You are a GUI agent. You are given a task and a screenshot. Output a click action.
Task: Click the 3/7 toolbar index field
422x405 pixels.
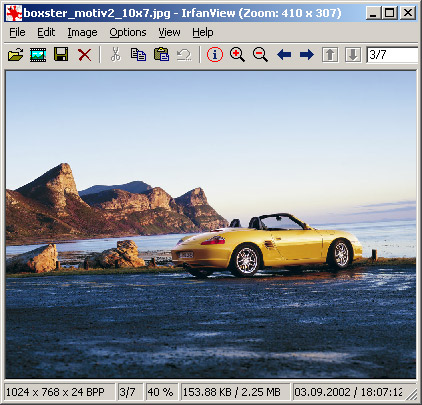click(392, 55)
